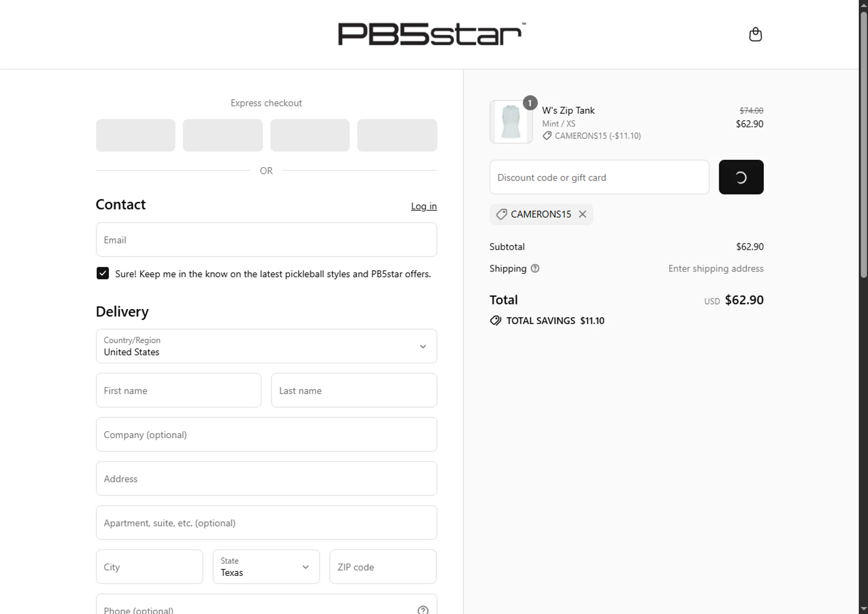
Task: Click the Enter shipping address text
Action: pyautogui.click(x=716, y=269)
